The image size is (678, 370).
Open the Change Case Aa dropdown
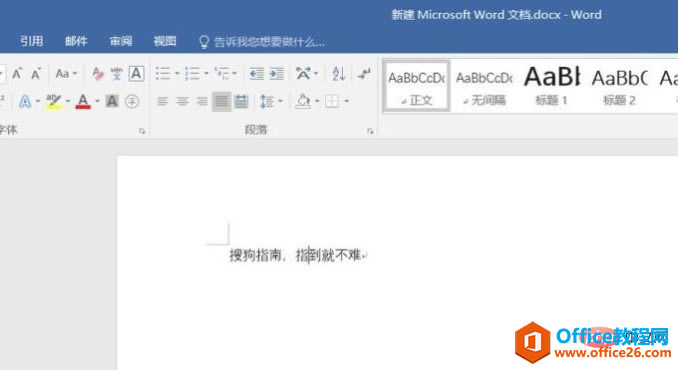(66, 74)
